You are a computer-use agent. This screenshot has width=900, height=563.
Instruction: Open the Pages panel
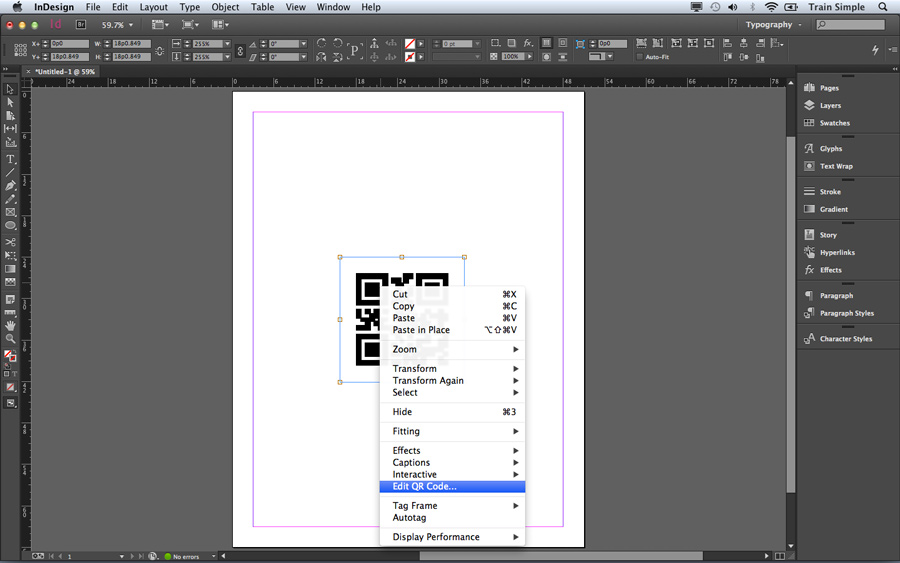(829, 88)
